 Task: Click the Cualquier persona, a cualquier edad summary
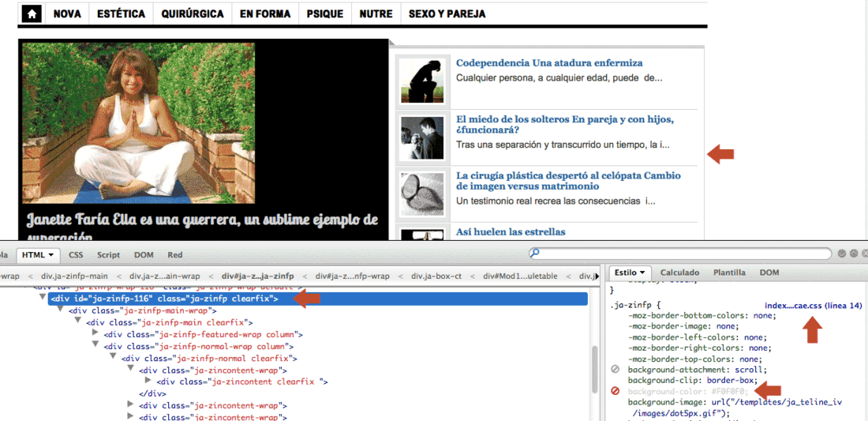[559, 78]
